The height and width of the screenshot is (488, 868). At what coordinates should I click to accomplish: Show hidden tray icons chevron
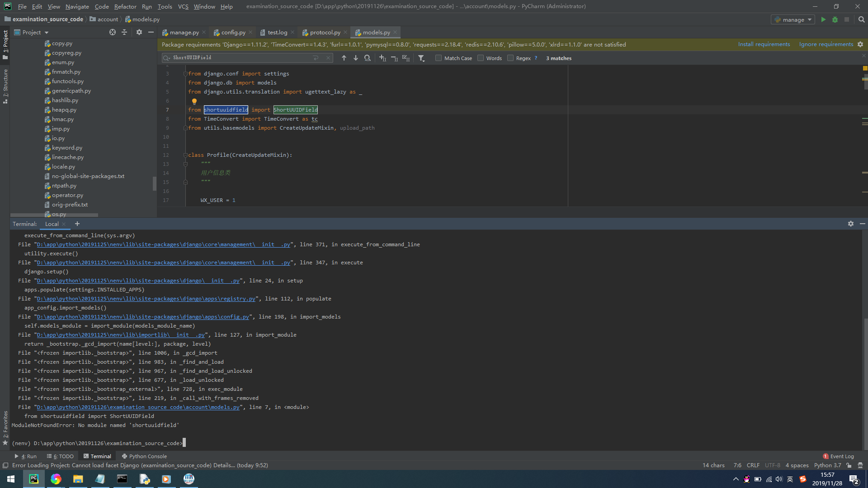pos(736,479)
